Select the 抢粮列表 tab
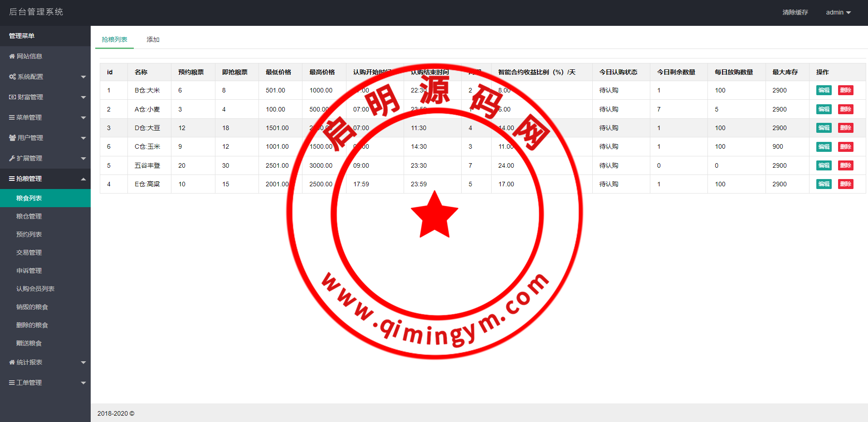This screenshot has width=868, height=422. (x=114, y=39)
